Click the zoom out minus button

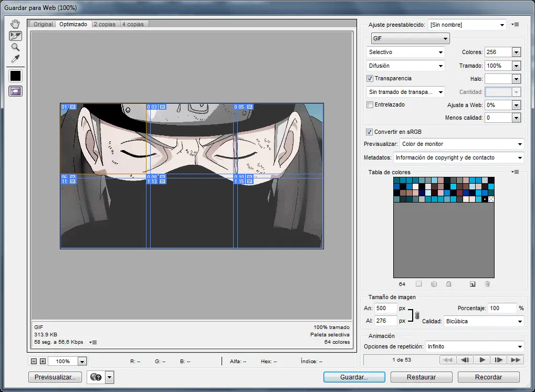tap(34, 361)
